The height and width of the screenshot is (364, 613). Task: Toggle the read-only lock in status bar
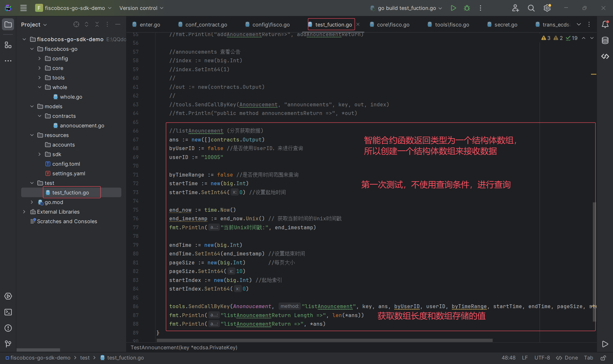603,358
